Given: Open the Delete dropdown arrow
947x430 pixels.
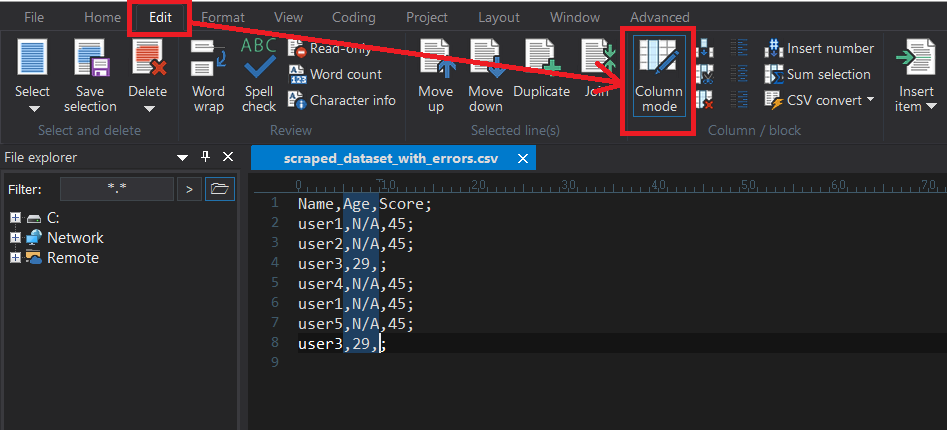Looking at the screenshot, I should coord(149,109).
